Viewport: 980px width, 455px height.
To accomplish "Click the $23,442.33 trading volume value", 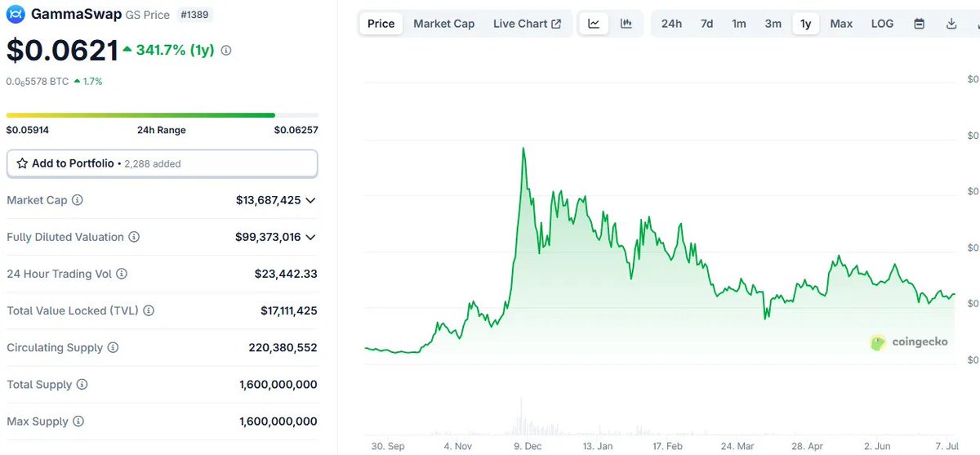I will [x=286, y=274].
